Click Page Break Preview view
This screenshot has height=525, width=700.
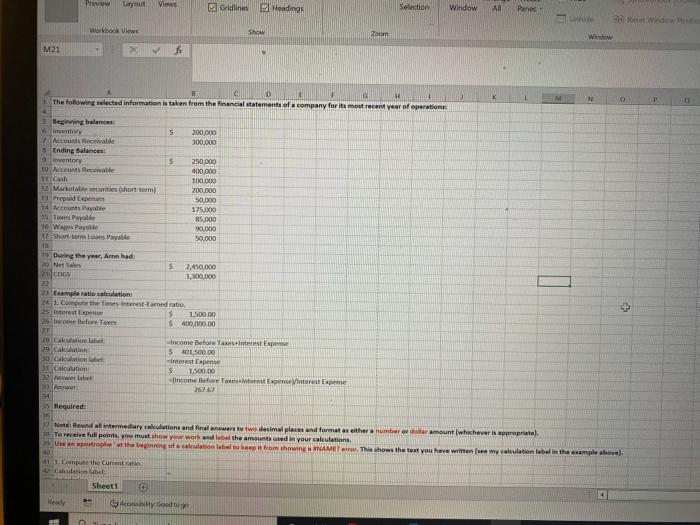coord(97,4)
